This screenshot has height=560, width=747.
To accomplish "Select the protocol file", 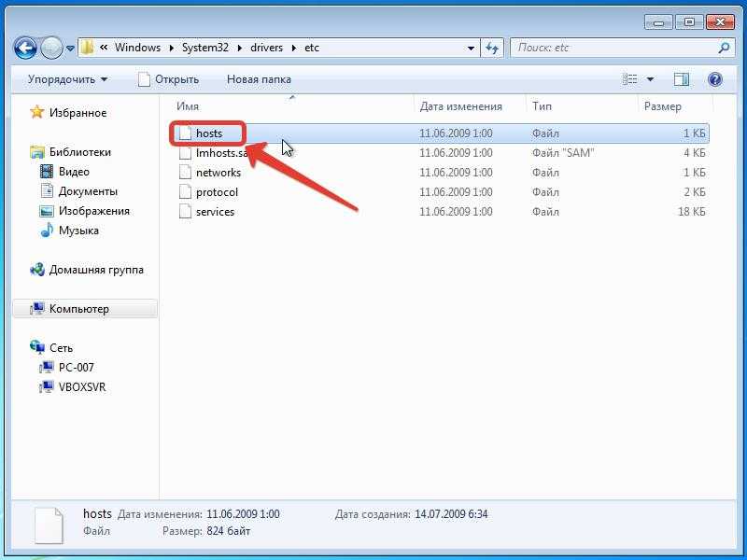I will [x=217, y=192].
